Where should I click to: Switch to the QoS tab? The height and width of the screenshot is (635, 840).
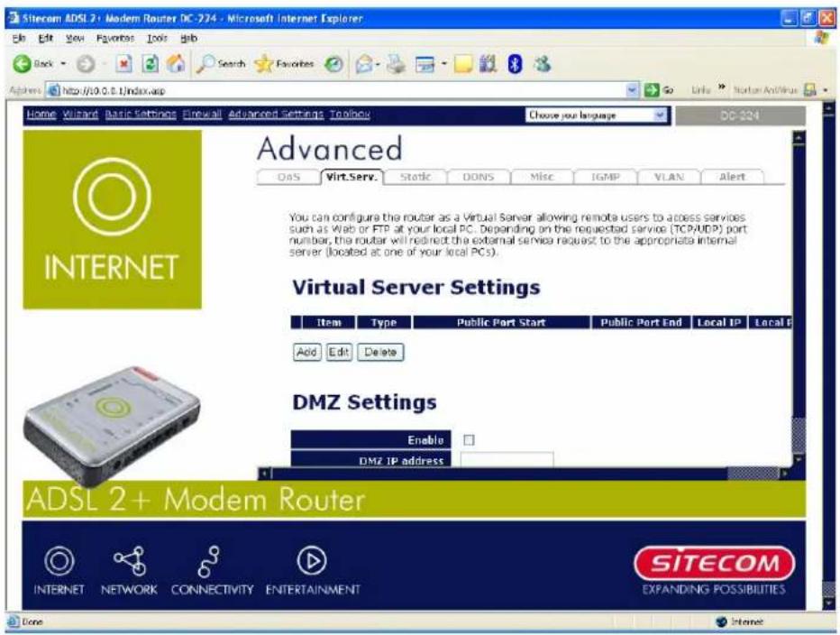288,177
